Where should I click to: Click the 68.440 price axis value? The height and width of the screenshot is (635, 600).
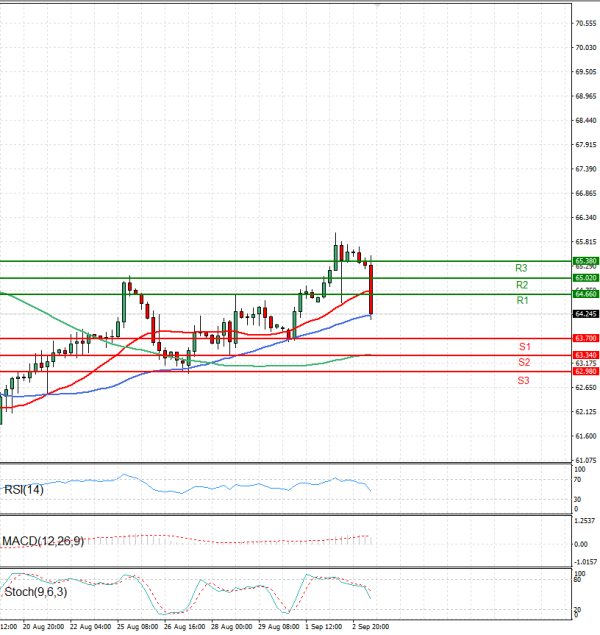coord(586,120)
